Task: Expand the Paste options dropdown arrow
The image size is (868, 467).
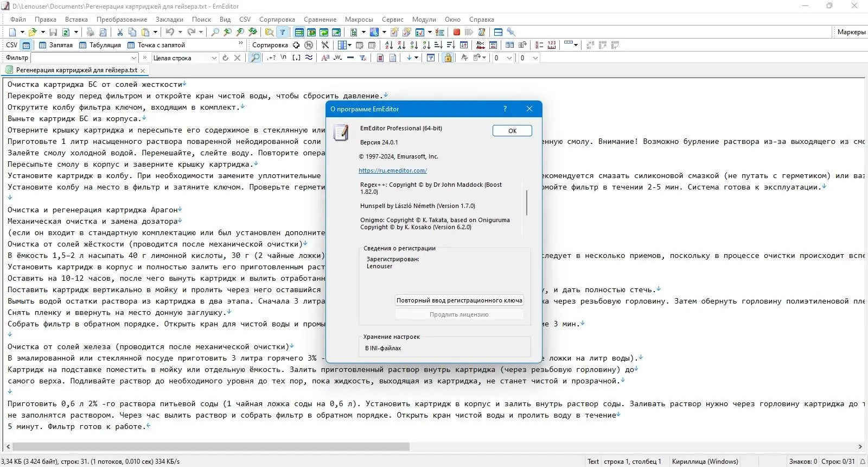Action: tap(155, 32)
